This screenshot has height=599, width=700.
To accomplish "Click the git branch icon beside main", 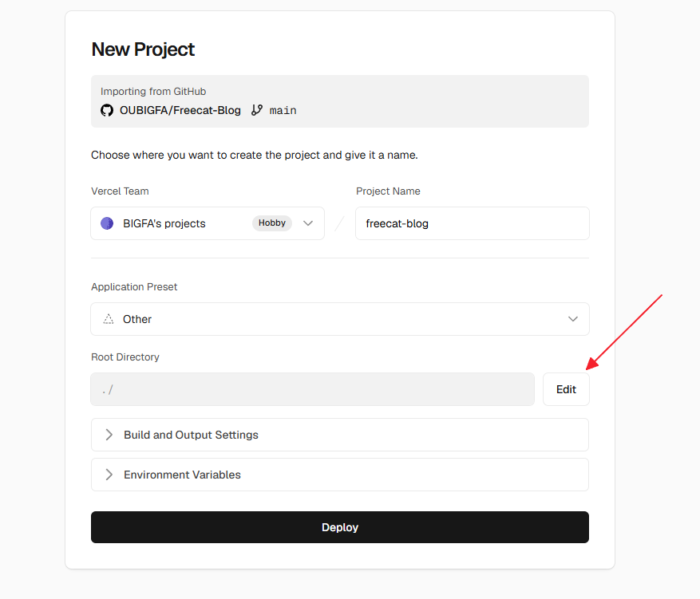I will 257,110.
